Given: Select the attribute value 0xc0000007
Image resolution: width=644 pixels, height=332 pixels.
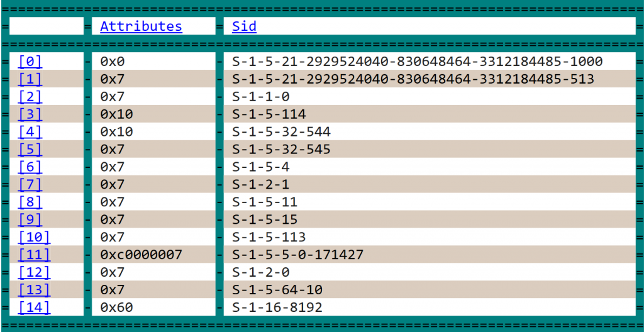Looking at the screenshot, I should click(x=141, y=255).
